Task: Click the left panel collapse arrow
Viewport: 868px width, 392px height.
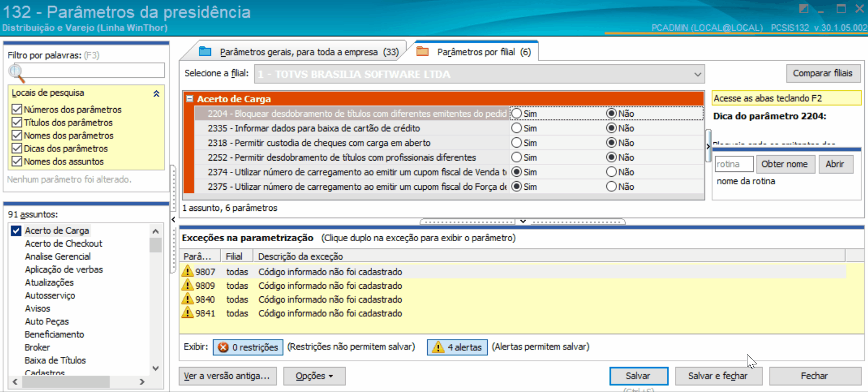Action: [173, 219]
